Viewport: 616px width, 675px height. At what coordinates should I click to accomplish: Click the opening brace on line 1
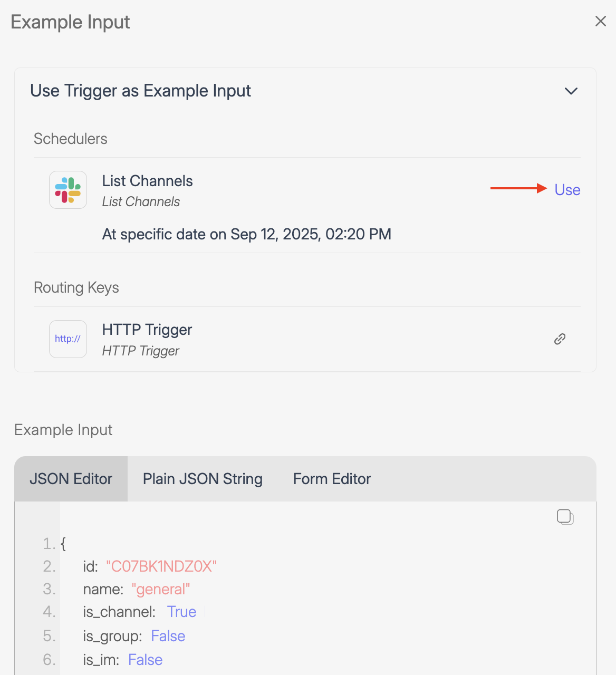point(63,544)
